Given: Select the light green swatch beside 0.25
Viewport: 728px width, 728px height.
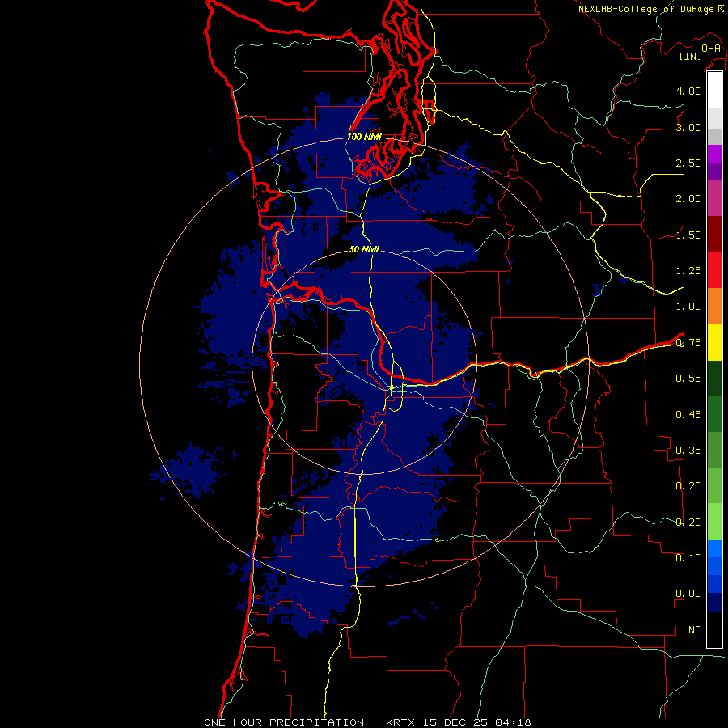Looking at the screenshot, I should tap(714, 485).
